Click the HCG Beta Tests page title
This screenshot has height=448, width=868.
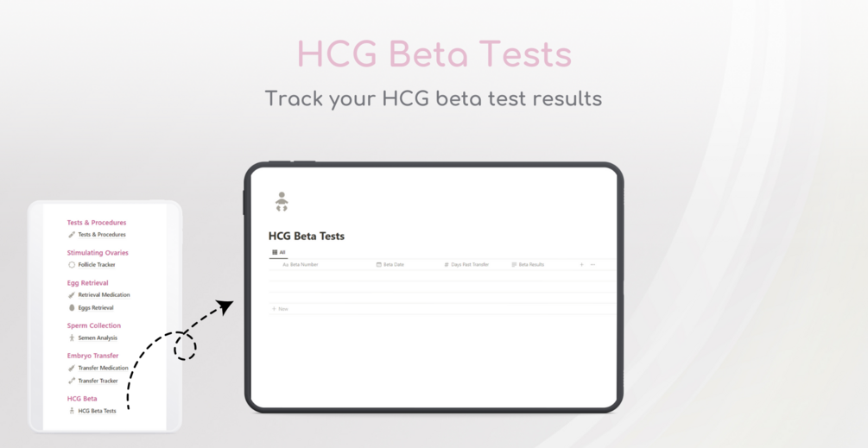click(x=306, y=237)
